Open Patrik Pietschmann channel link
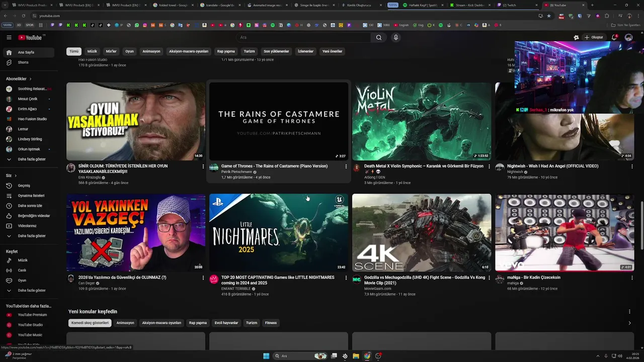644x362 pixels. (x=236, y=172)
